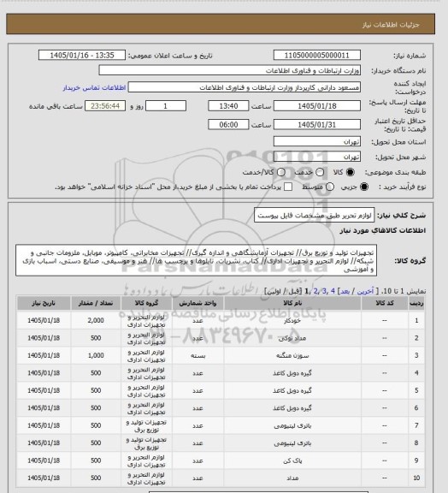This screenshot has width=448, height=493.
Task: Click the شهر محل تحویل field
Action: click(316, 157)
